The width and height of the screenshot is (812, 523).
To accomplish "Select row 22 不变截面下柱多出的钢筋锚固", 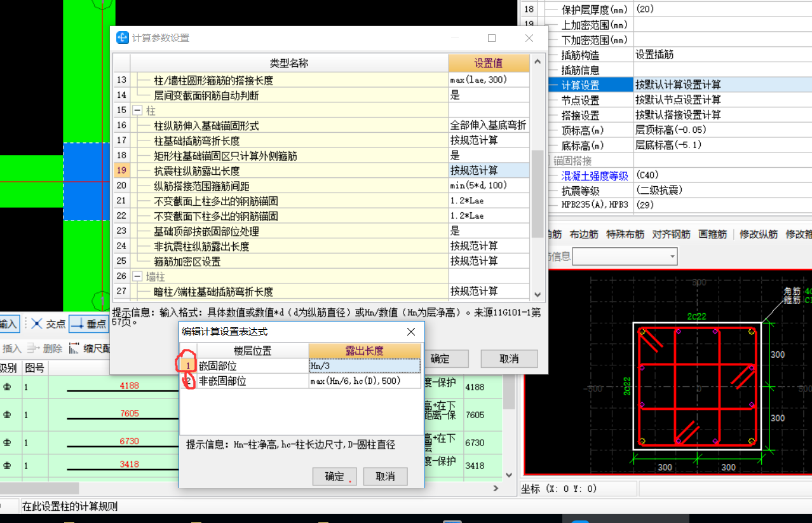I will [x=289, y=216].
